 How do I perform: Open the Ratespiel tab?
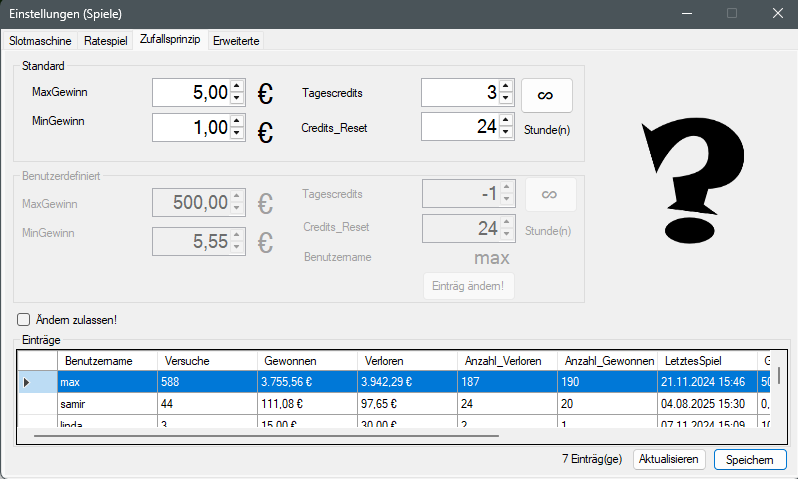tap(105, 41)
